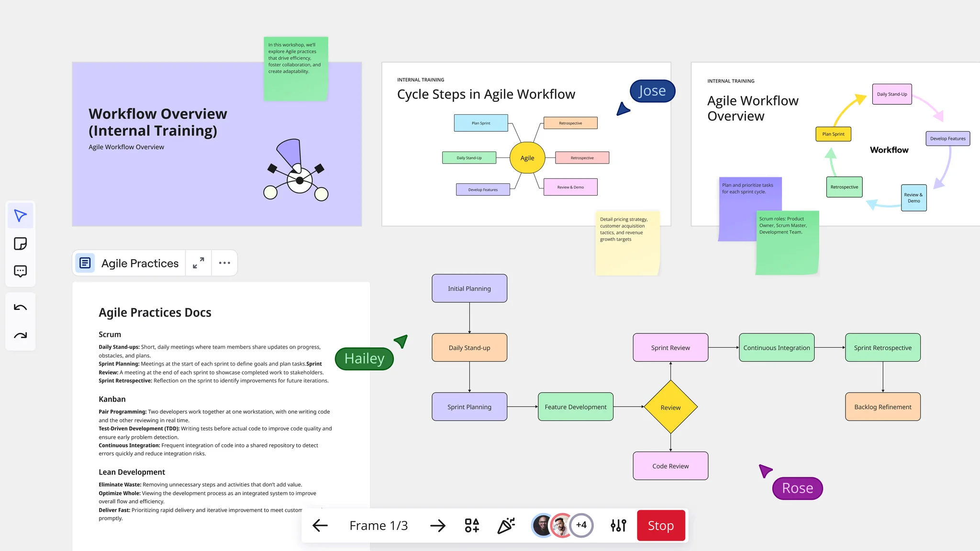Go to the previous frame
This screenshot has width=980, height=551.
coord(320,526)
